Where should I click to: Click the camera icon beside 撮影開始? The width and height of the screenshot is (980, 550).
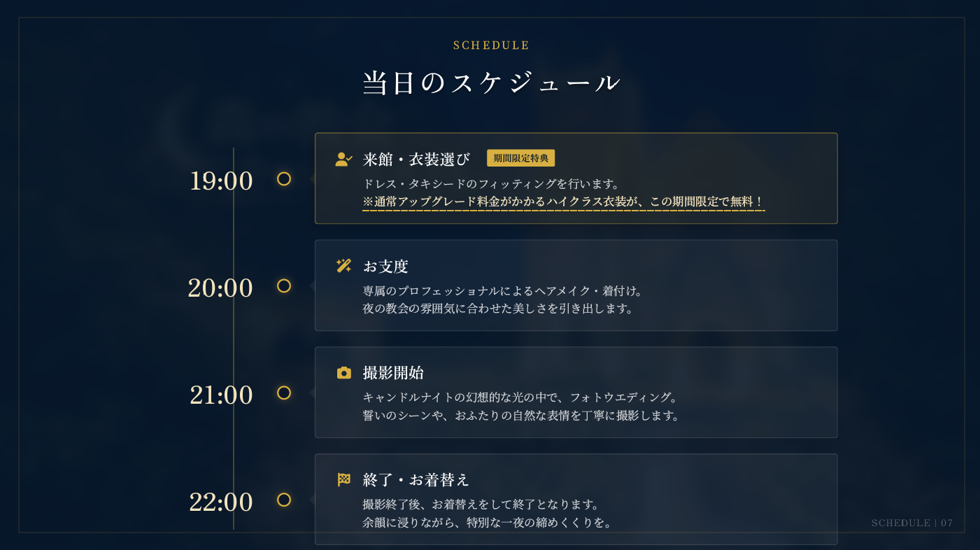343,373
